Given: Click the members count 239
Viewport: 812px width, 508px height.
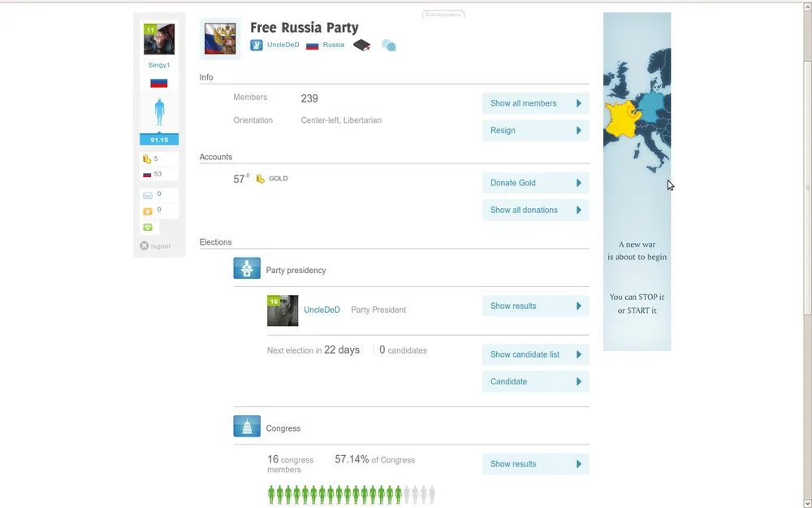Looking at the screenshot, I should 309,98.
